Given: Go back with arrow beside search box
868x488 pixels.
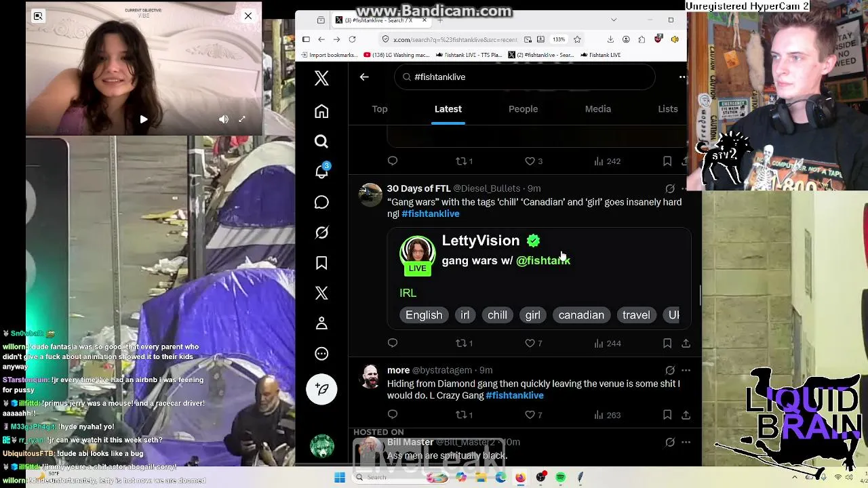Looking at the screenshot, I should pyautogui.click(x=364, y=77).
